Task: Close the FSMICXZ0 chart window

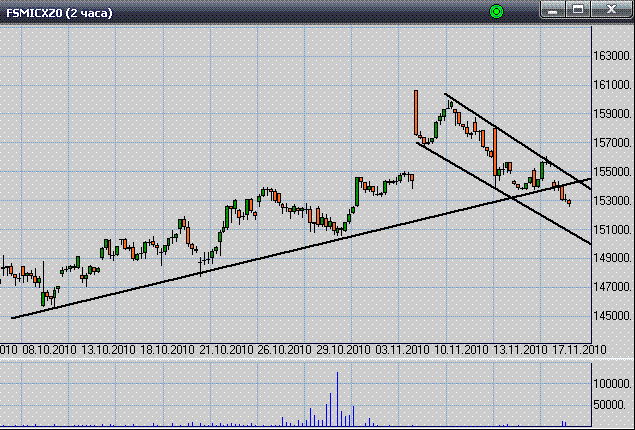Action: pos(611,10)
